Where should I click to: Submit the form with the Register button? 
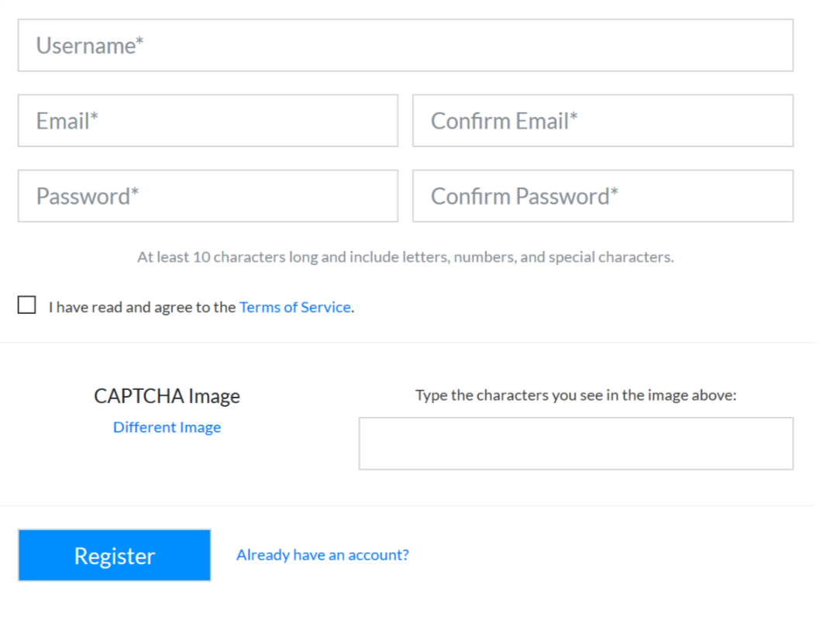pos(114,555)
